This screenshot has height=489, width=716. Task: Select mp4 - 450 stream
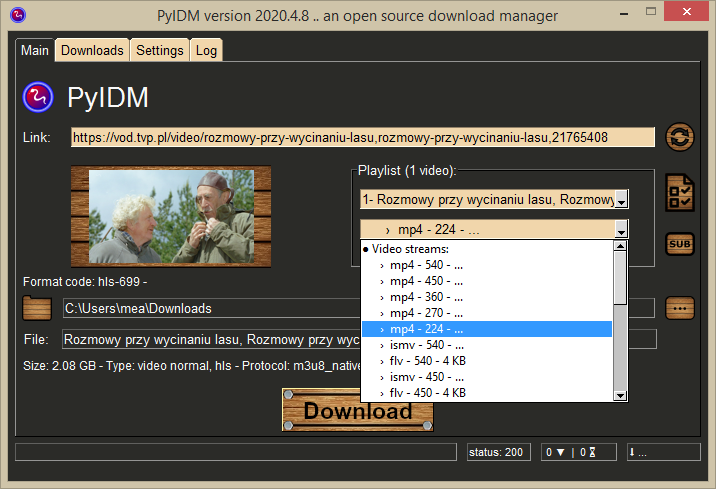click(x=487, y=281)
